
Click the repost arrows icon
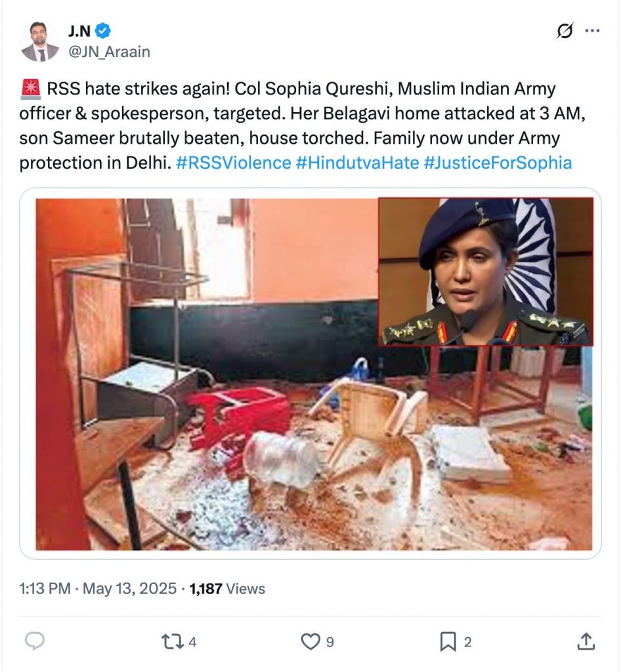point(171,641)
